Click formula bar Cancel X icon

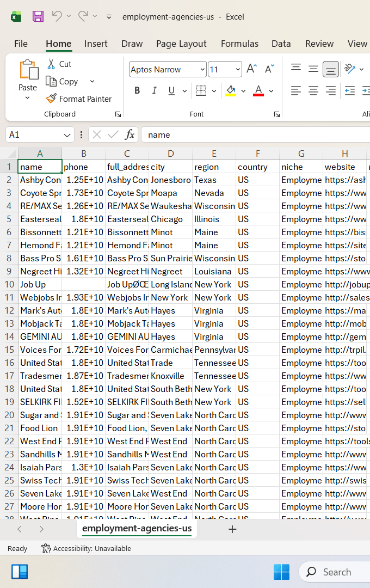point(97,134)
